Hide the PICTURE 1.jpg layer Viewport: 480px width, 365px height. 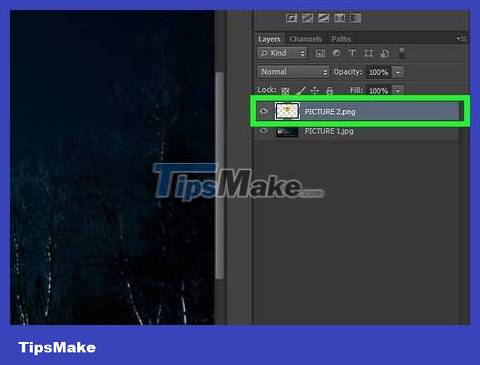(x=264, y=131)
